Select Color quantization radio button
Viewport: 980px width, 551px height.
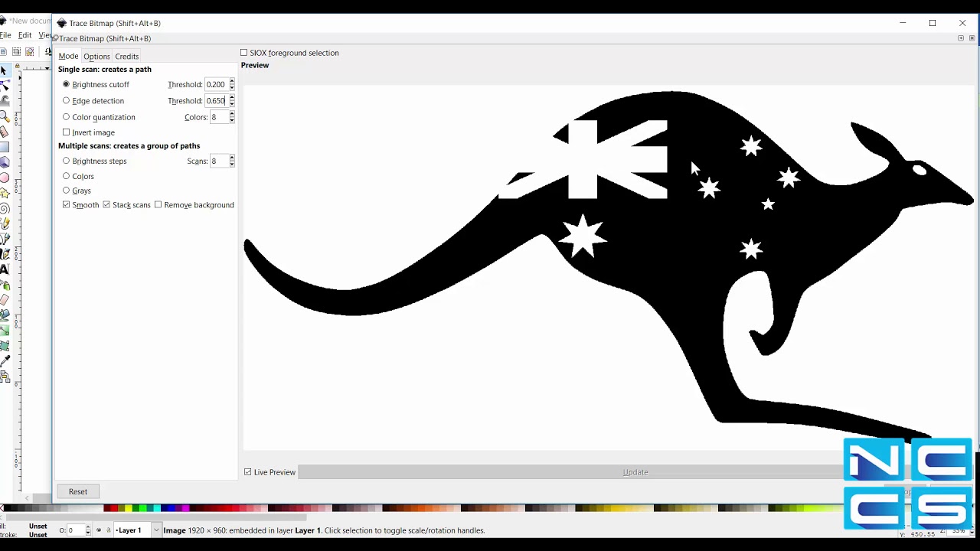(66, 117)
